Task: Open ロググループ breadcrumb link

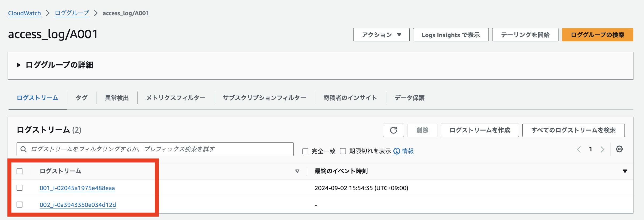Action: [x=72, y=13]
